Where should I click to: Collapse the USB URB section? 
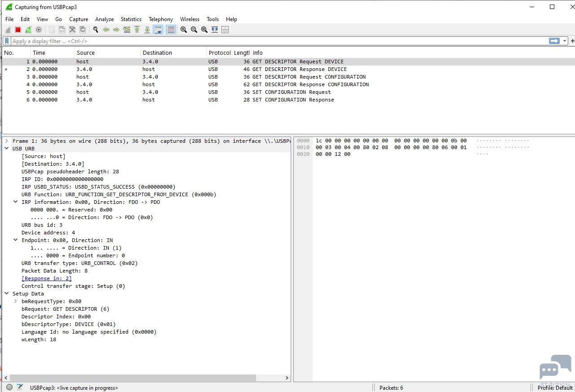click(x=7, y=149)
